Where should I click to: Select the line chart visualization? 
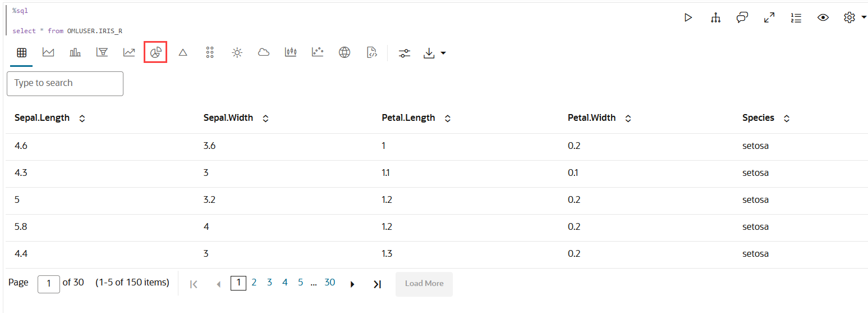(129, 53)
